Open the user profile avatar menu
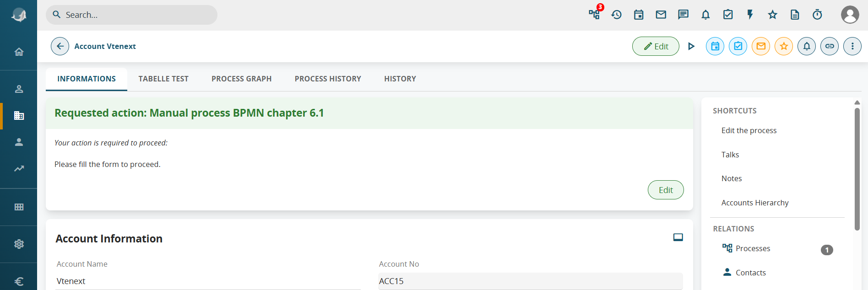The height and width of the screenshot is (290, 868). 850,15
